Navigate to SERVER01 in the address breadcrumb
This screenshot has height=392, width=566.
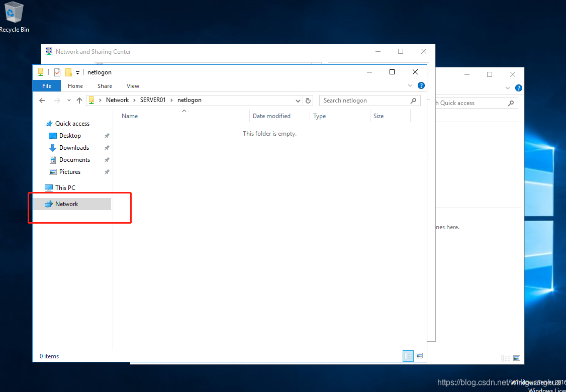tap(153, 100)
